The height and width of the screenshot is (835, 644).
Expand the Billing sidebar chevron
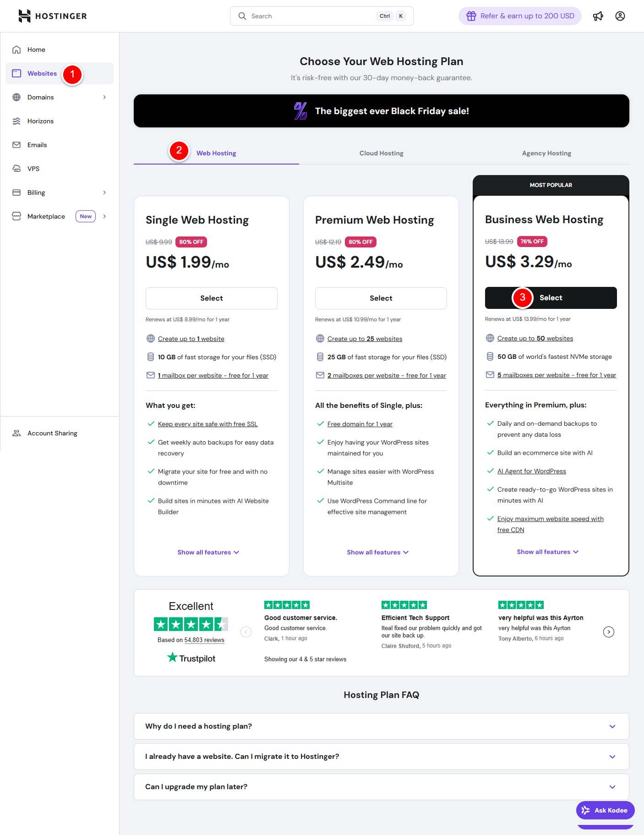[x=104, y=192]
